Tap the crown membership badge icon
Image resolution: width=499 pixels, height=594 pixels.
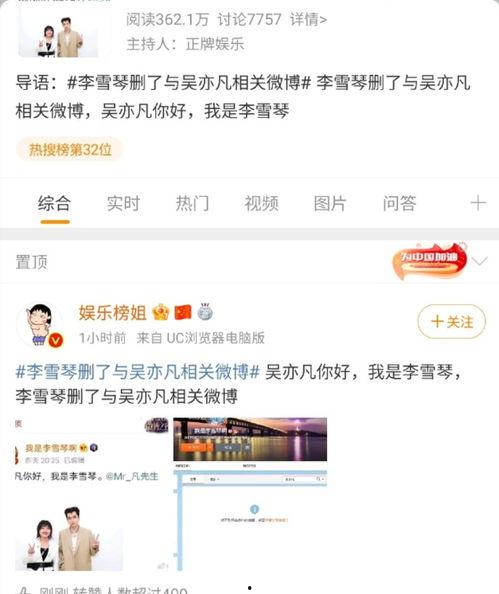coord(160,313)
